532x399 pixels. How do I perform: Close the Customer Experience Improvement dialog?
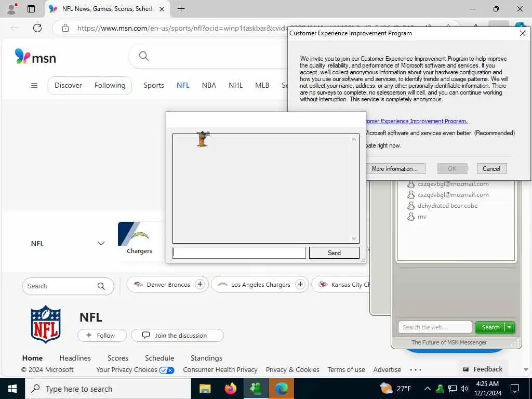[523, 33]
